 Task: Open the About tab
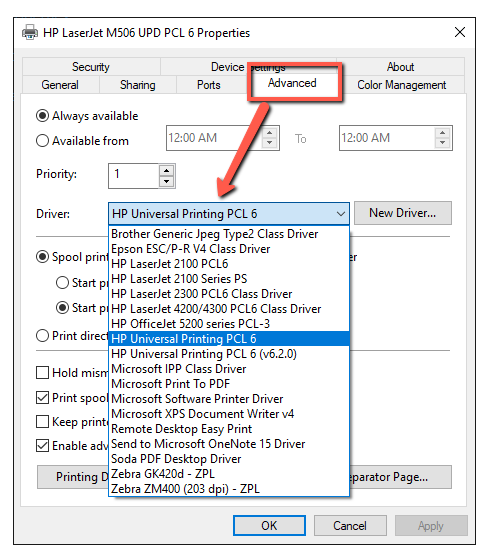tap(401, 67)
